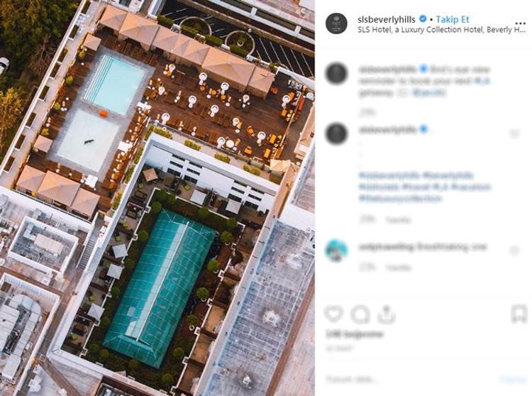The image size is (532, 396).
Task: Click the aerial hotel rooftop photo
Action: pyautogui.click(x=157, y=198)
